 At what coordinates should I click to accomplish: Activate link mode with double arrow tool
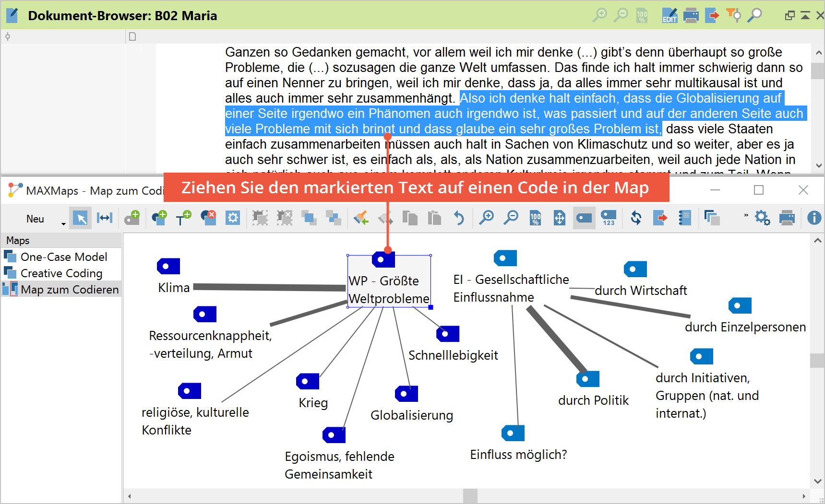[105, 218]
